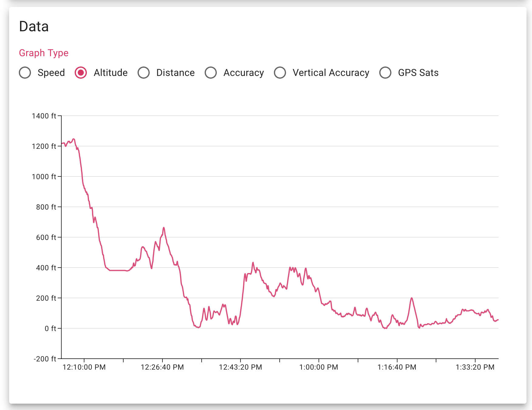Select the GPS Sats graph type
This screenshot has width=532, height=410.
tap(385, 73)
